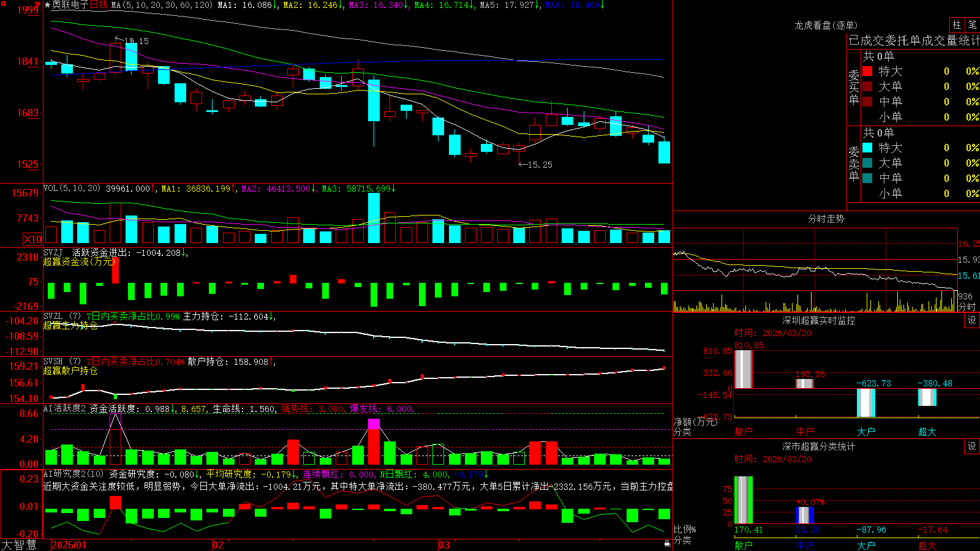Click the 分时走势 panel title
This screenshot has height=551, width=980.
(826, 219)
